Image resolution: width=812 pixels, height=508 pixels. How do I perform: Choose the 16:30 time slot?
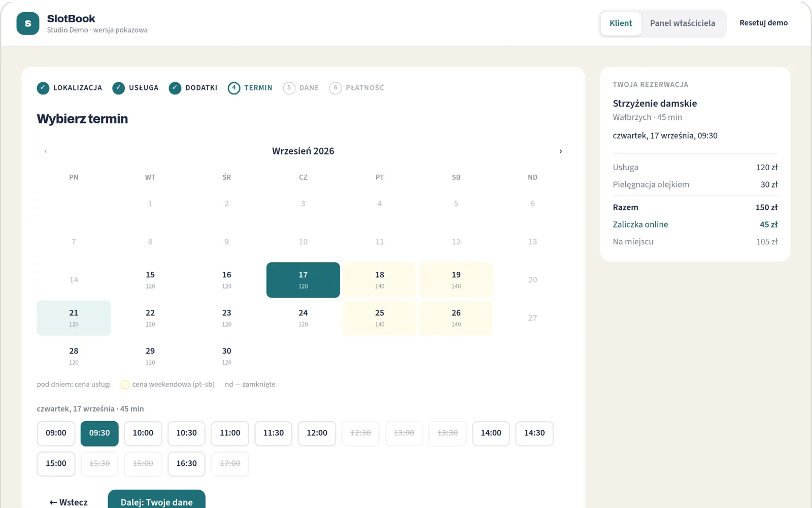pos(186,464)
